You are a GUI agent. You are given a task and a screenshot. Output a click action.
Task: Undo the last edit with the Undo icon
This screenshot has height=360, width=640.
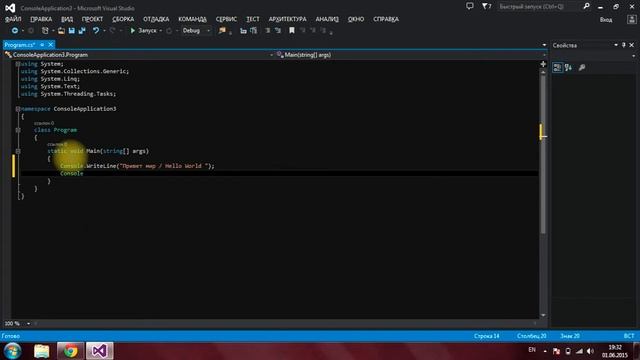coord(96,31)
